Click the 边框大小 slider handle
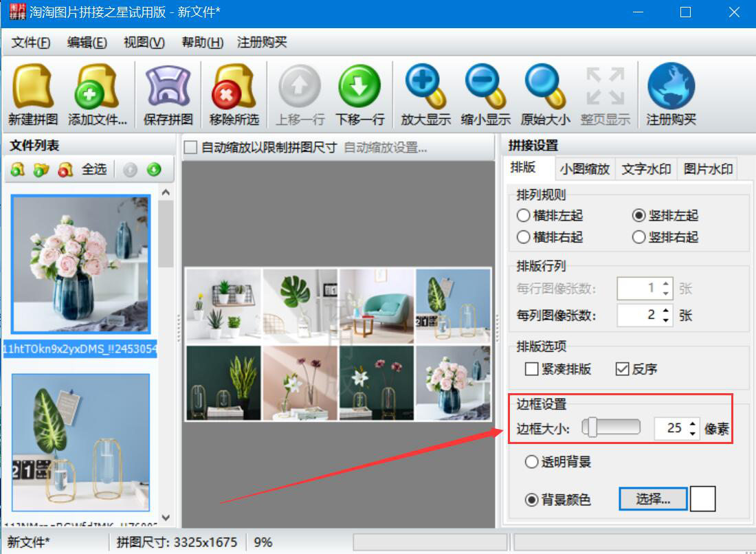The width and height of the screenshot is (756, 554). [x=592, y=428]
